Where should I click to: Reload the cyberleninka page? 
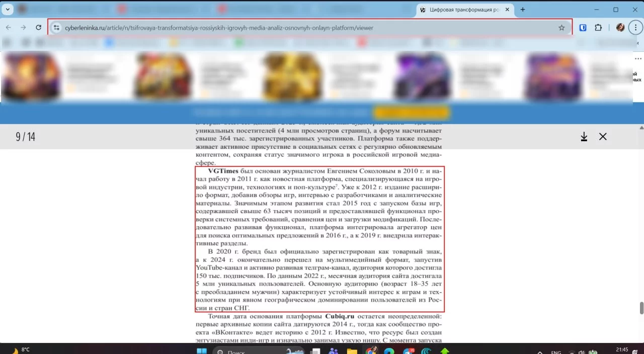click(x=39, y=28)
